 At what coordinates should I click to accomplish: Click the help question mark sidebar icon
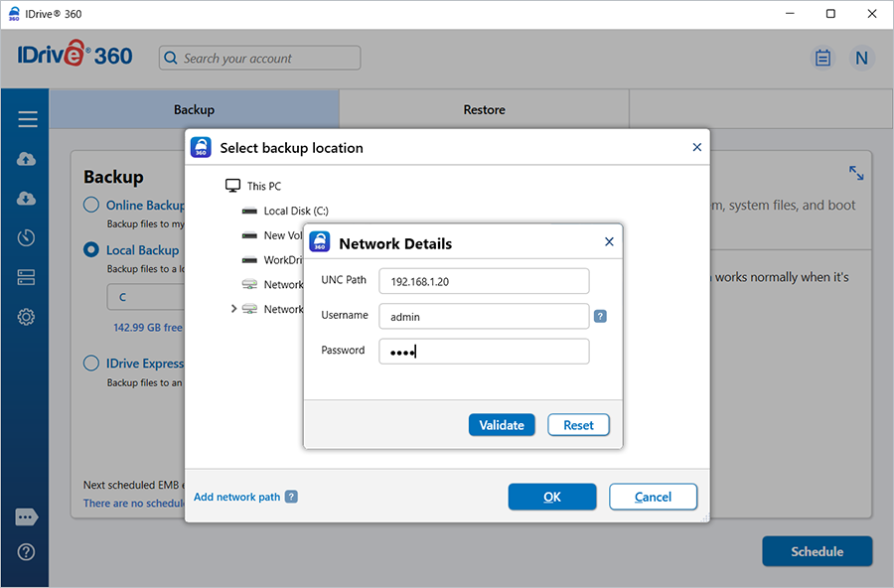27,552
